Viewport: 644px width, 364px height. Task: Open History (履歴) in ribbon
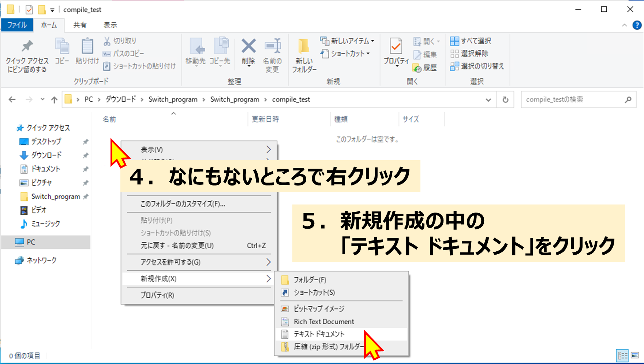click(x=425, y=68)
